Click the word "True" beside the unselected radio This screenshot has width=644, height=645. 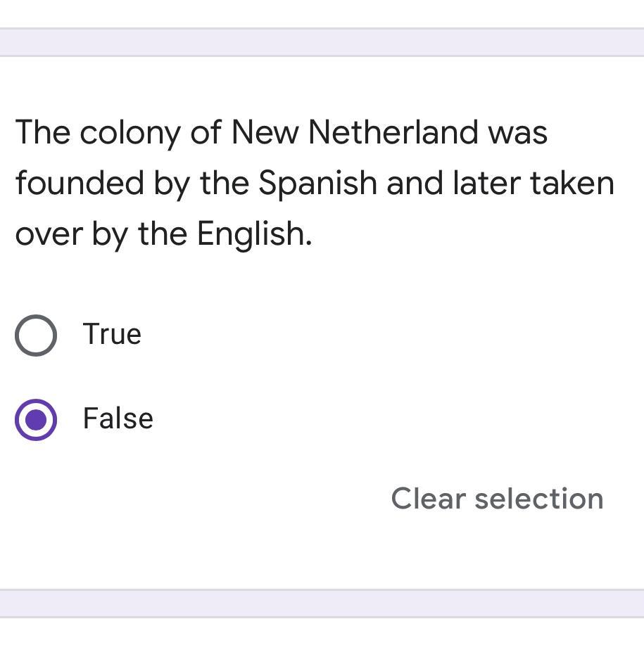tap(112, 334)
